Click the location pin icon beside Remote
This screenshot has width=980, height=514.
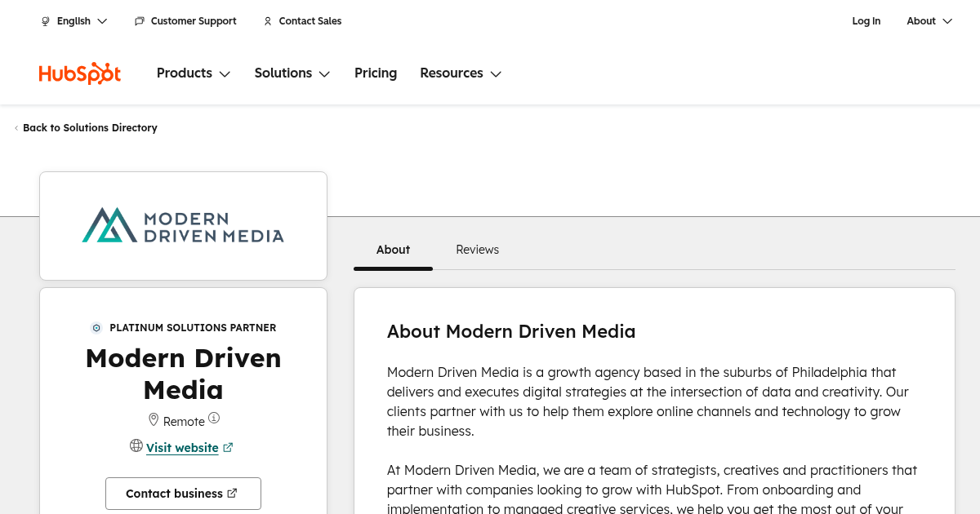pos(154,419)
